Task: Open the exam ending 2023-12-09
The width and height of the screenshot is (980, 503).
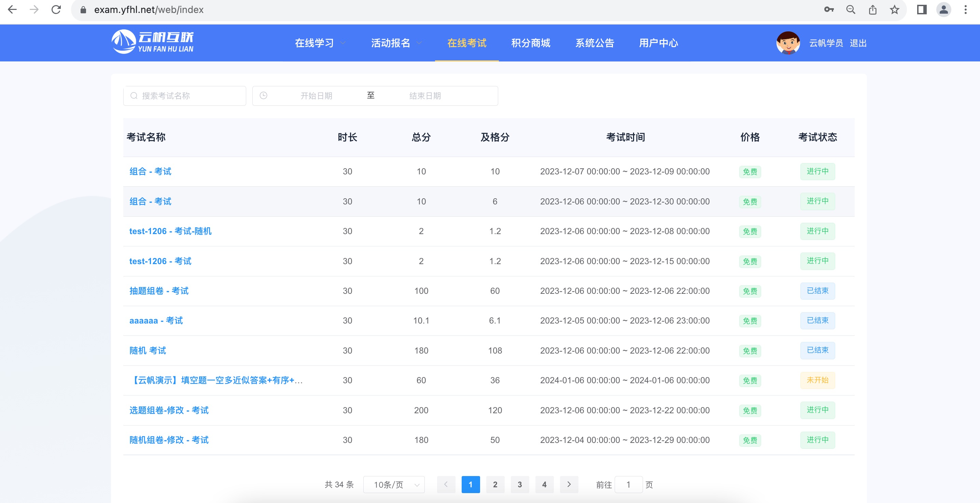Action: coord(150,171)
